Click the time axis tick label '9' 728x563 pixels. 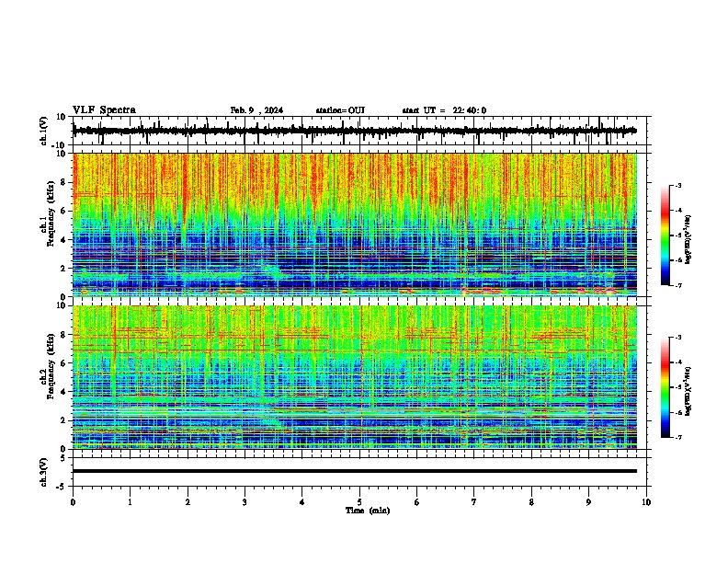coord(588,502)
